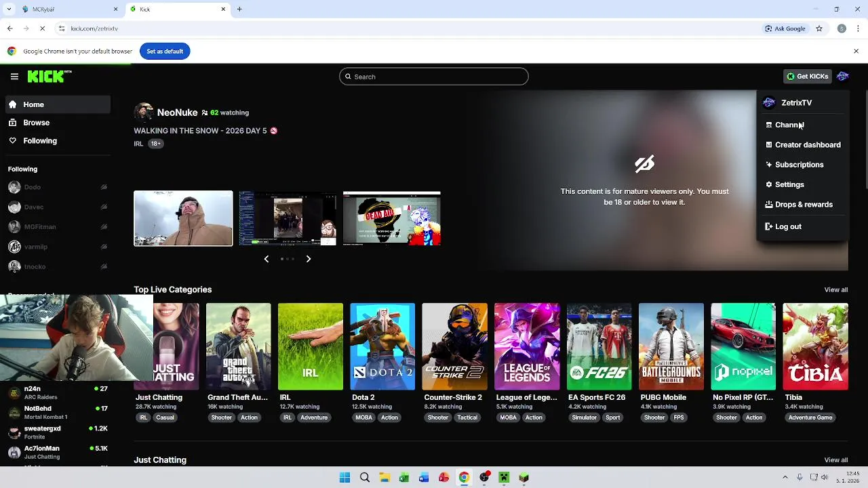Open a new browser tab

pyautogui.click(x=239, y=9)
